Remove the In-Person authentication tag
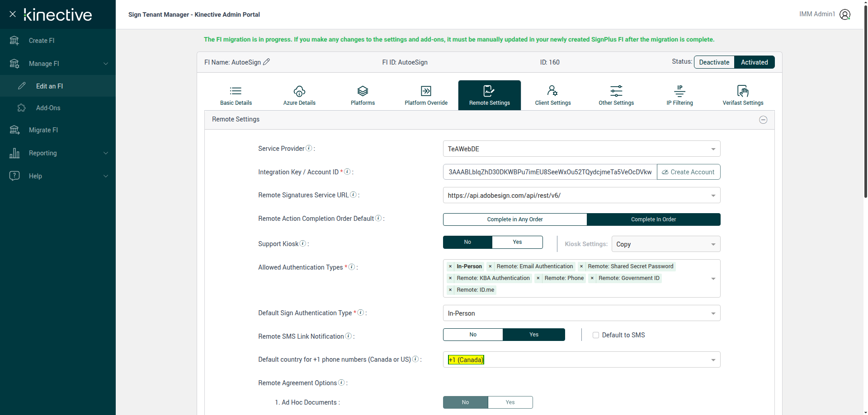The image size is (868, 415). click(x=450, y=266)
